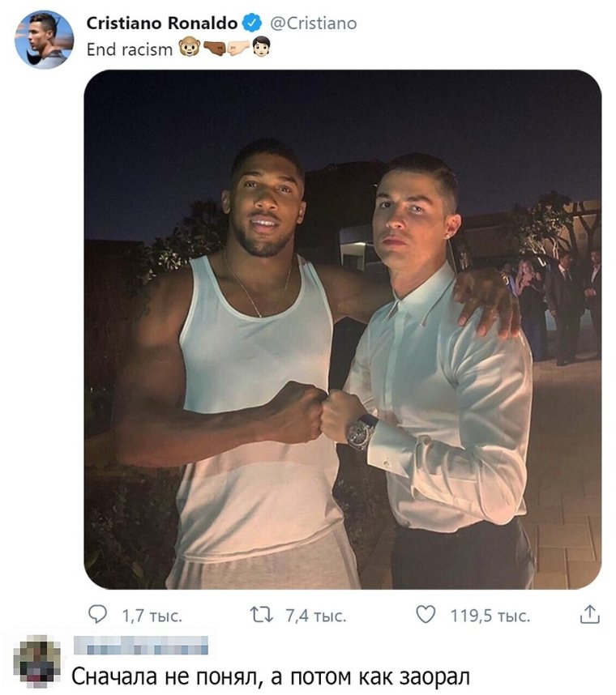Click the blurred commenter username
The image size is (616, 695).
[x=139, y=646]
